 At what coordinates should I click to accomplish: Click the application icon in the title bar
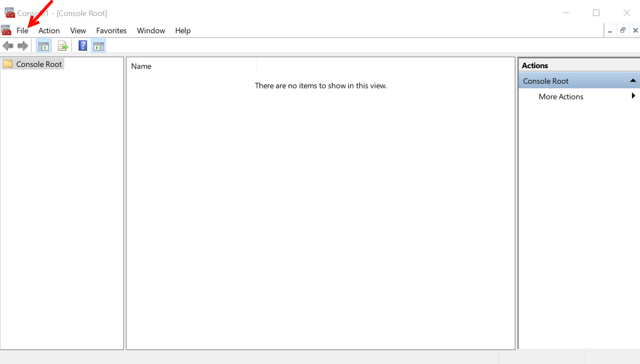(x=10, y=13)
